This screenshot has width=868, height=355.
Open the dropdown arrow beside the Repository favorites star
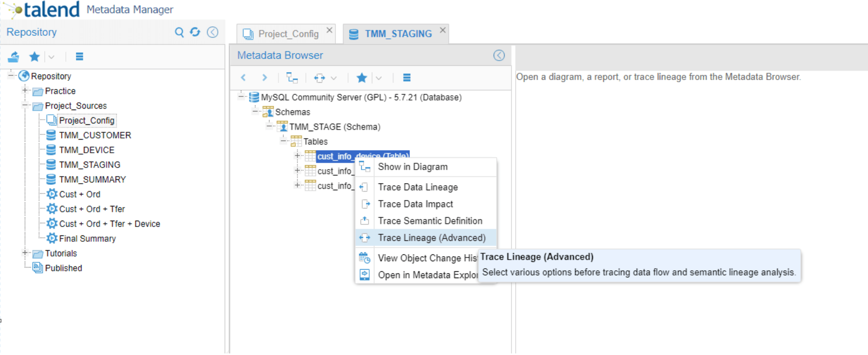coord(51,57)
